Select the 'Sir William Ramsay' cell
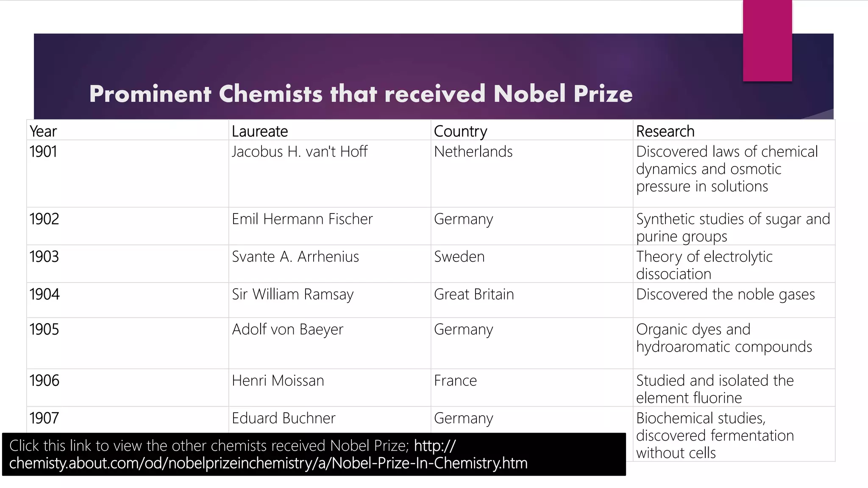This screenshot has height=488, width=868. [330, 300]
